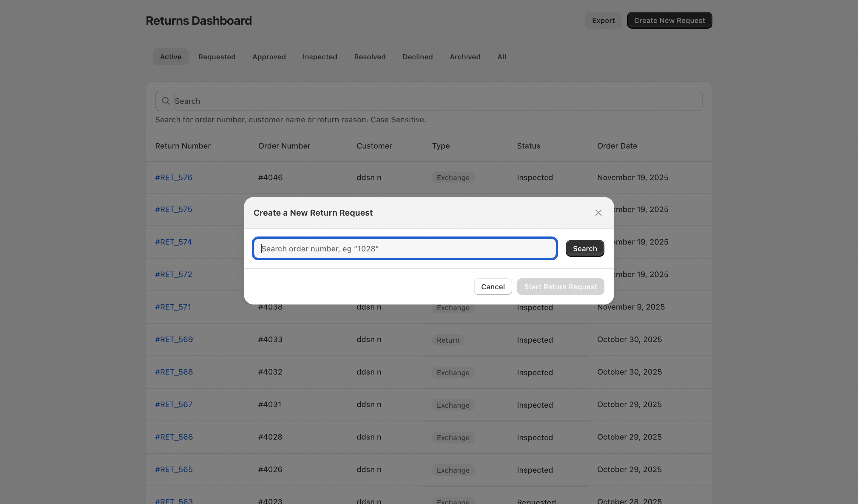Switch to the Requested tab
This screenshot has width=858, height=504.
217,57
